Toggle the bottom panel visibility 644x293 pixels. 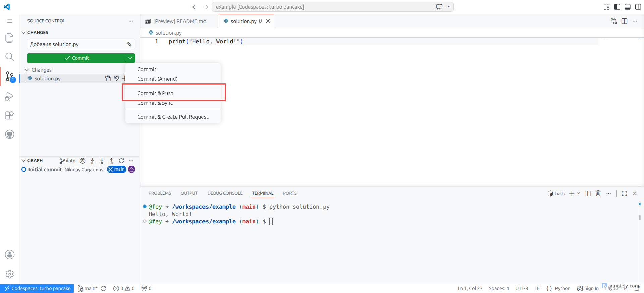[x=628, y=7]
